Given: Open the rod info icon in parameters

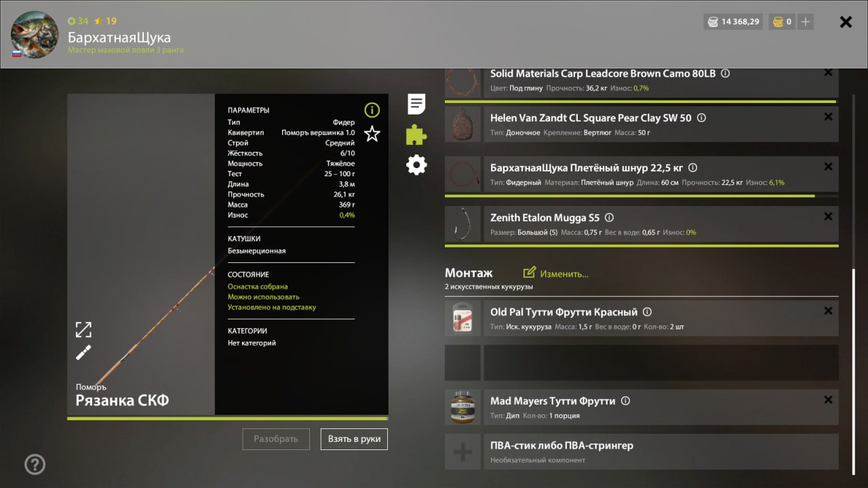Looking at the screenshot, I should click(x=372, y=110).
